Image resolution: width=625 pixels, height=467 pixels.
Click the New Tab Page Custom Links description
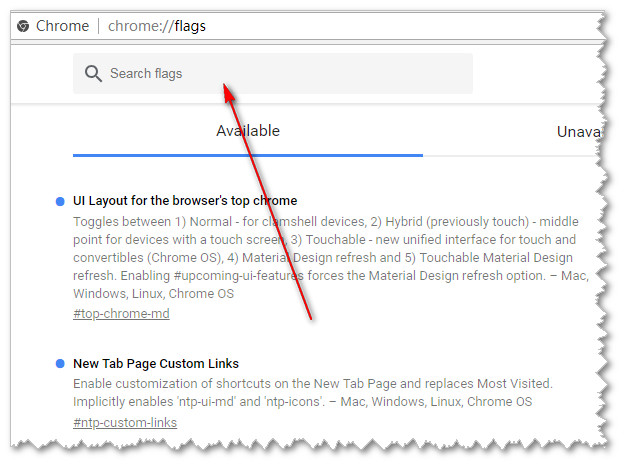point(312,393)
